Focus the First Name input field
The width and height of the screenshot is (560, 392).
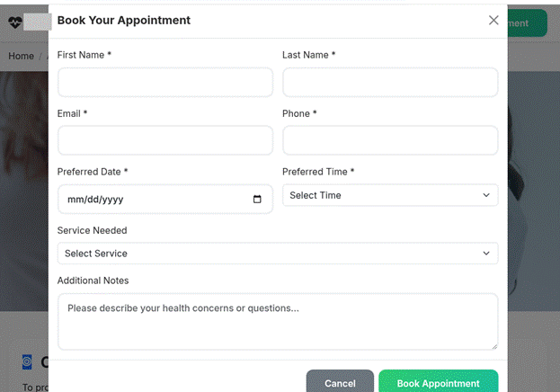(x=165, y=83)
